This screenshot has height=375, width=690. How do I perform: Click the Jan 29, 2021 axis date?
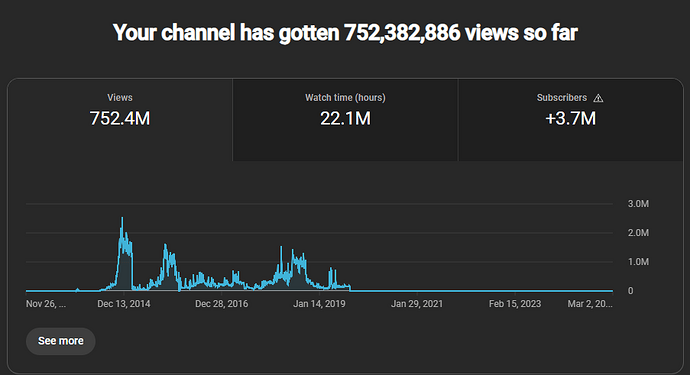pos(417,304)
